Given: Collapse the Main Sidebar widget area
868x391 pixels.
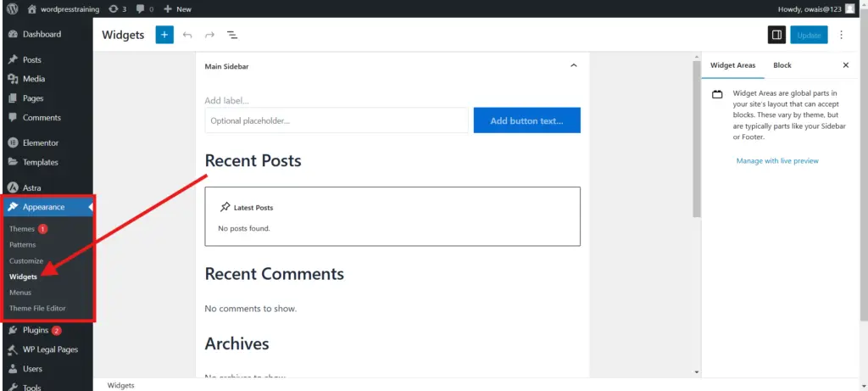Looking at the screenshot, I should (x=574, y=65).
